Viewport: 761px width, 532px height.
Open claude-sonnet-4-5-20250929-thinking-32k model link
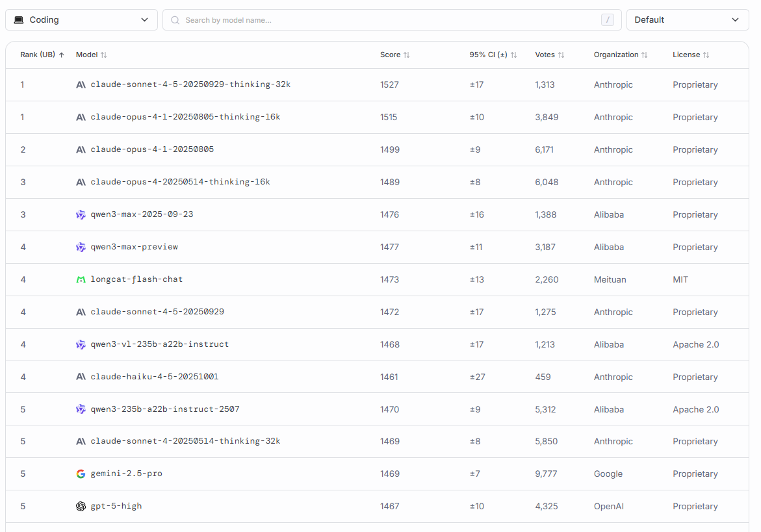click(x=190, y=84)
